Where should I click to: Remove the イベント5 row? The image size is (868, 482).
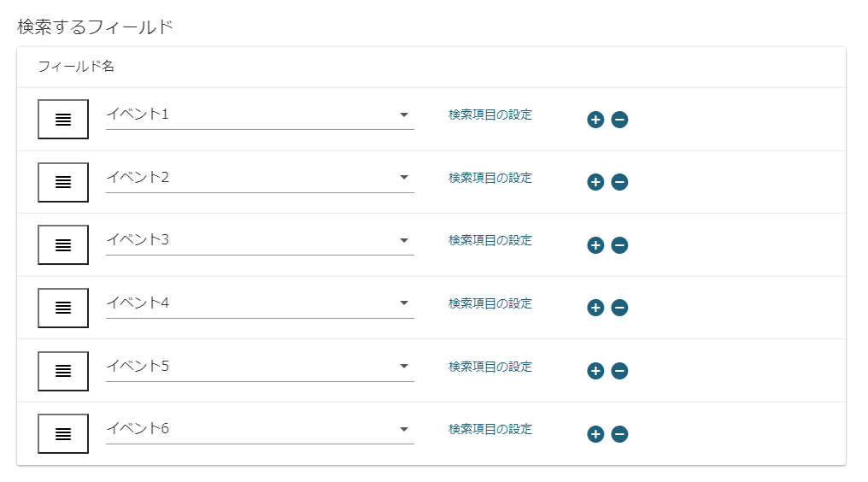pyautogui.click(x=620, y=371)
